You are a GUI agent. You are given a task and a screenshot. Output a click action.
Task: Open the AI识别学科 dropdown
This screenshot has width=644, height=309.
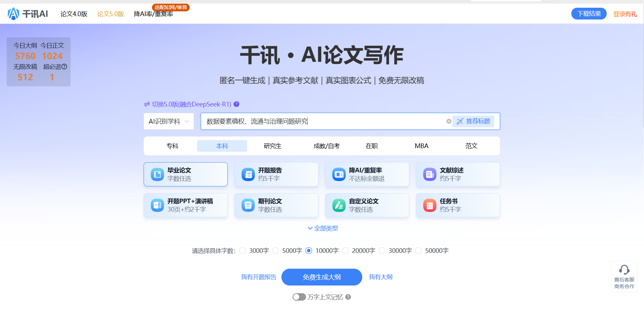[x=169, y=121]
